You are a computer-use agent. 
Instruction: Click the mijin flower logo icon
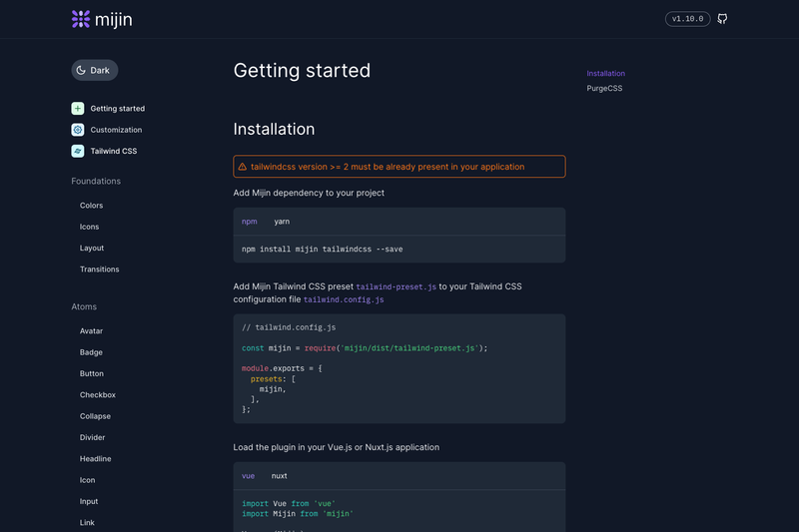[x=81, y=19]
